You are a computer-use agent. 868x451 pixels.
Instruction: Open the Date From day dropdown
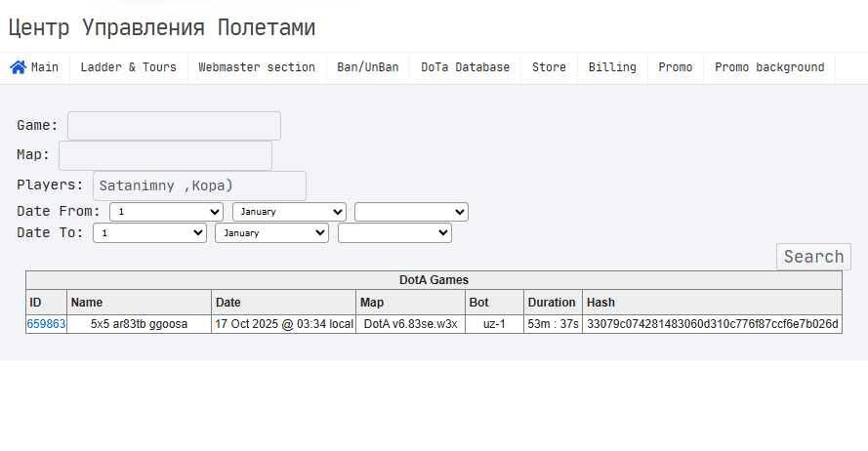click(x=167, y=212)
